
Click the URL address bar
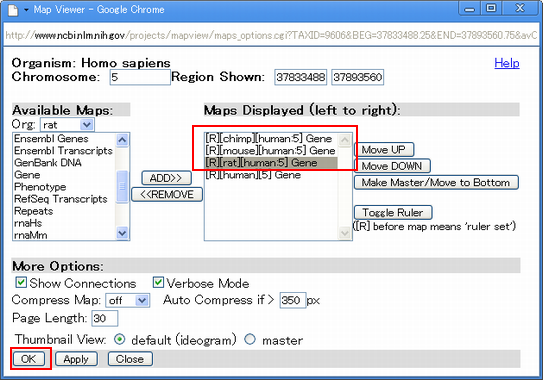(271, 35)
